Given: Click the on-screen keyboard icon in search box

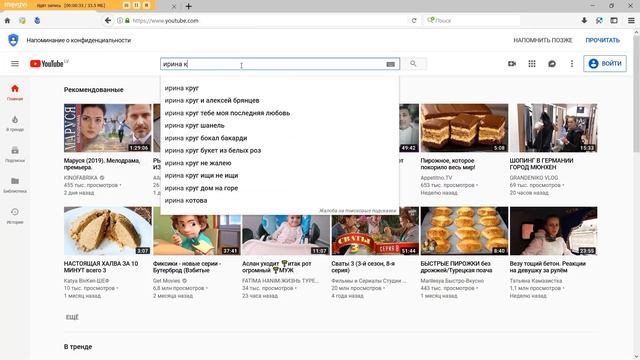Looking at the screenshot, I should pyautogui.click(x=391, y=64).
